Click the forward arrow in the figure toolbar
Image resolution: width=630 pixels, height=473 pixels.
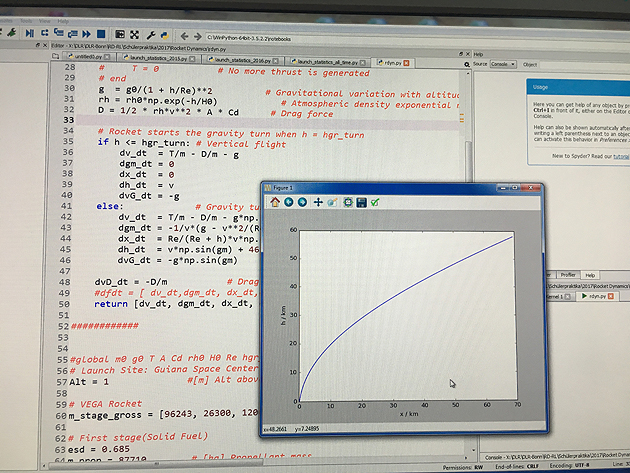(303, 201)
